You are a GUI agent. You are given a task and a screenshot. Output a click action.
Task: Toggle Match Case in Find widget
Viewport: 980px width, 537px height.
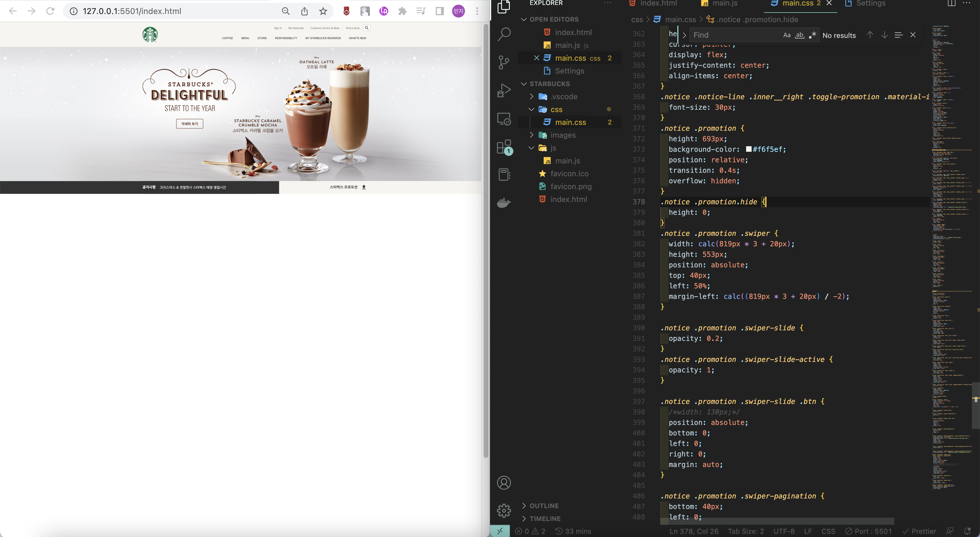pyautogui.click(x=787, y=35)
